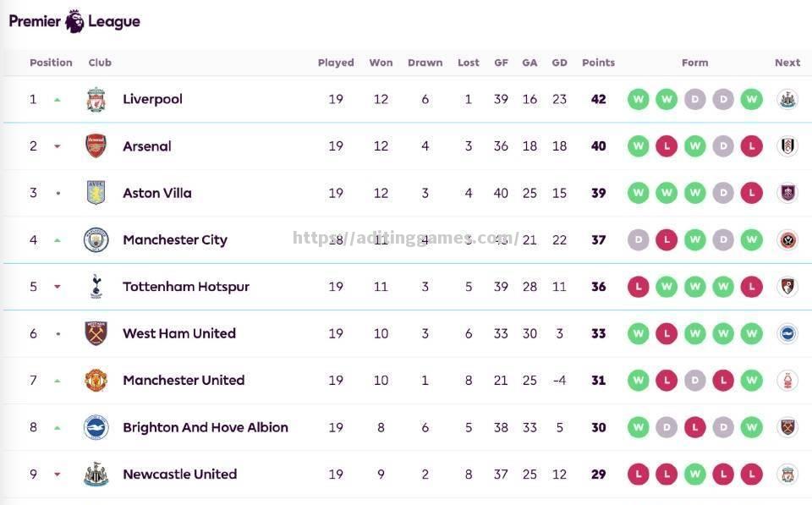Sort table by Points column header

coord(598,63)
